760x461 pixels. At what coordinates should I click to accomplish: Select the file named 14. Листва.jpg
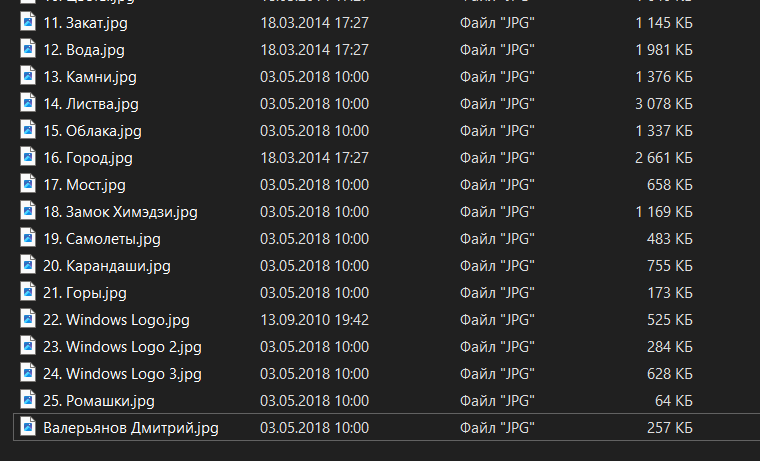pyautogui.click(x=91, y=103)
